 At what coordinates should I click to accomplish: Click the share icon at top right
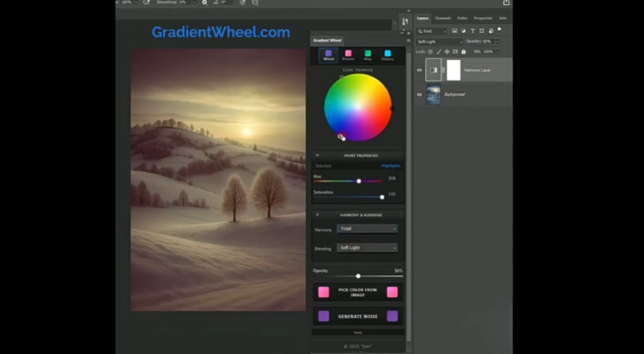click(506, 3)
